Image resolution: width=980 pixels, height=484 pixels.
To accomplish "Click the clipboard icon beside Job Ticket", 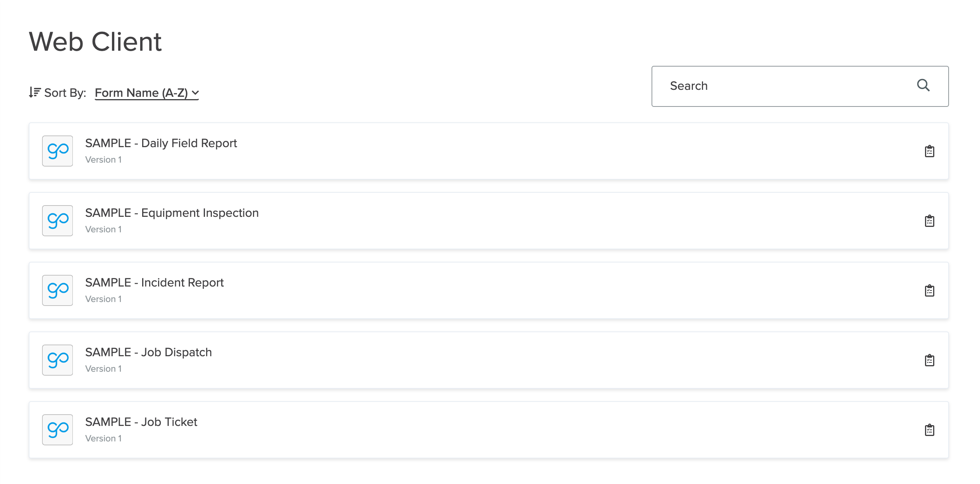I will coord(929,429).
